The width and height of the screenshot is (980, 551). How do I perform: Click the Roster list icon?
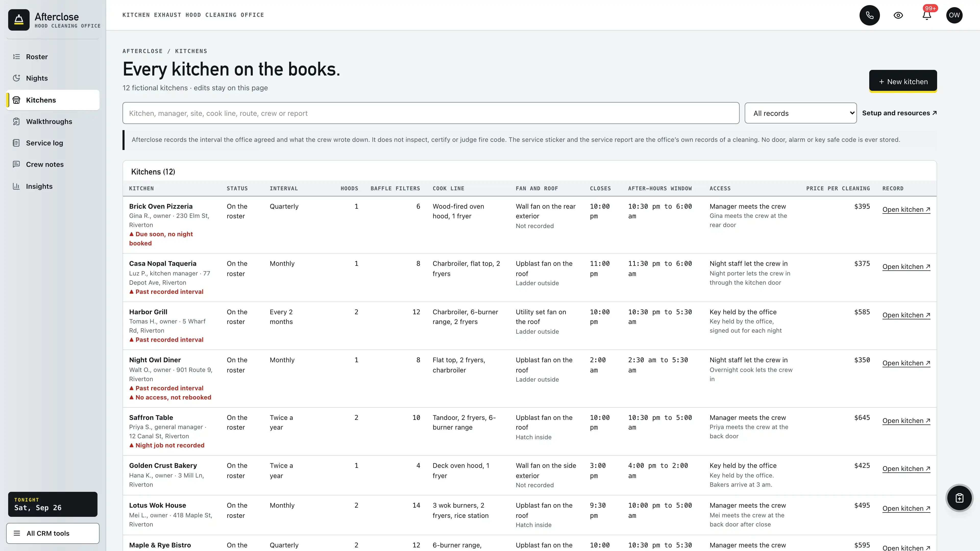[16, 57]
